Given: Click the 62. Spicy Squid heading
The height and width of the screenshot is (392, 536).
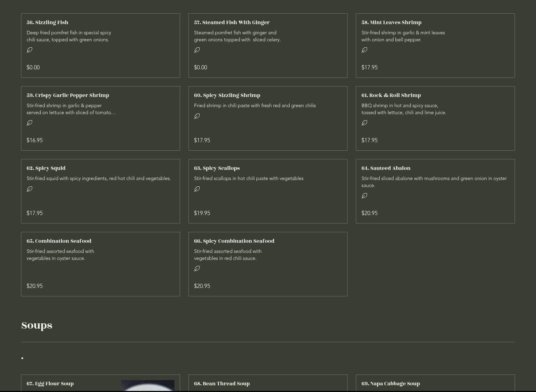Looking at the screenshot, I should tap(46, 168).
